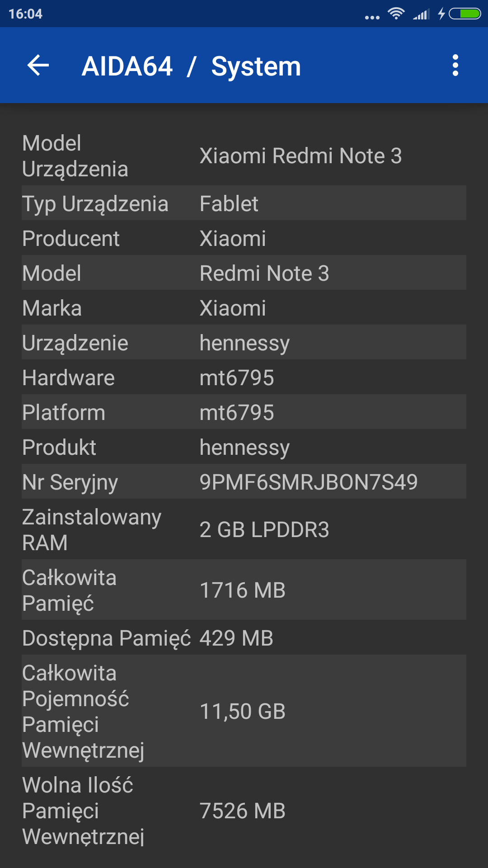Tap the charging bolt icon
The image size is (488, 868).
pyautogui.click(x=441, y=14)
